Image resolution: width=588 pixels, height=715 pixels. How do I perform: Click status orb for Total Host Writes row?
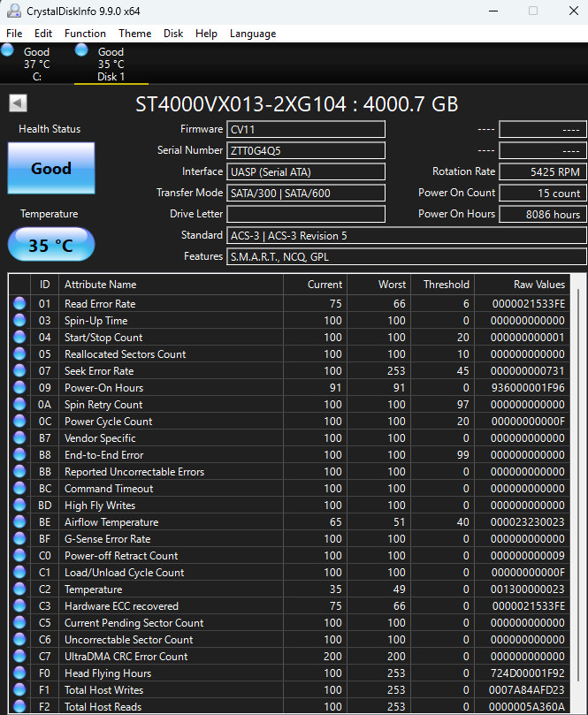[19, 689]
